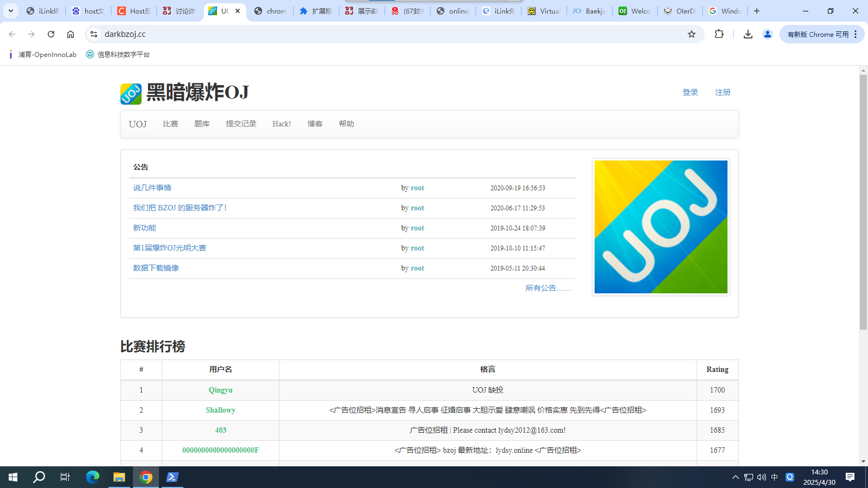Click the 登录 link
Screen dimensions: 868x488
690,92
